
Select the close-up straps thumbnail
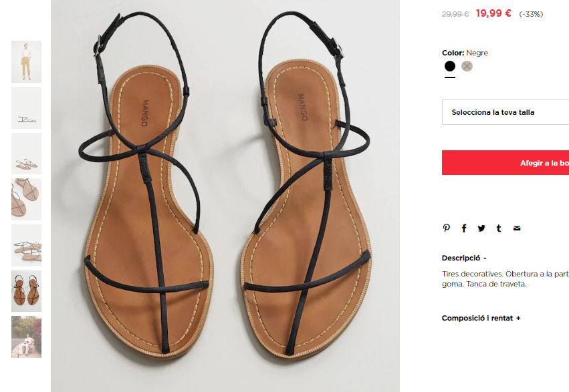point(27,199)
